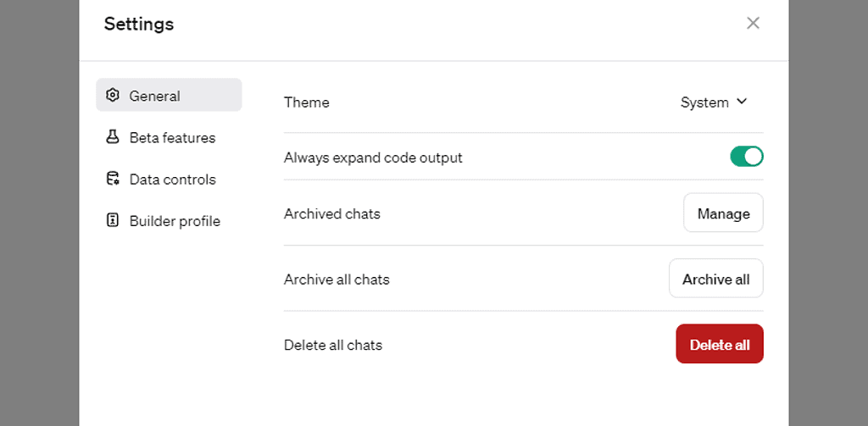Click the Beta features flask icon
Screen dimensions: 868x426
(x=112, y=137)
